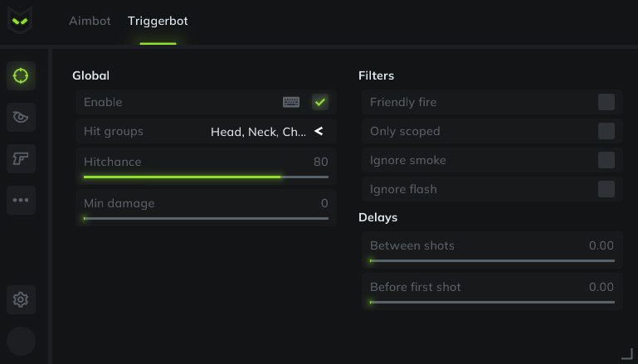
Task: Enable the Friendly fire checkbox
Action: click(x=606, y=102)
